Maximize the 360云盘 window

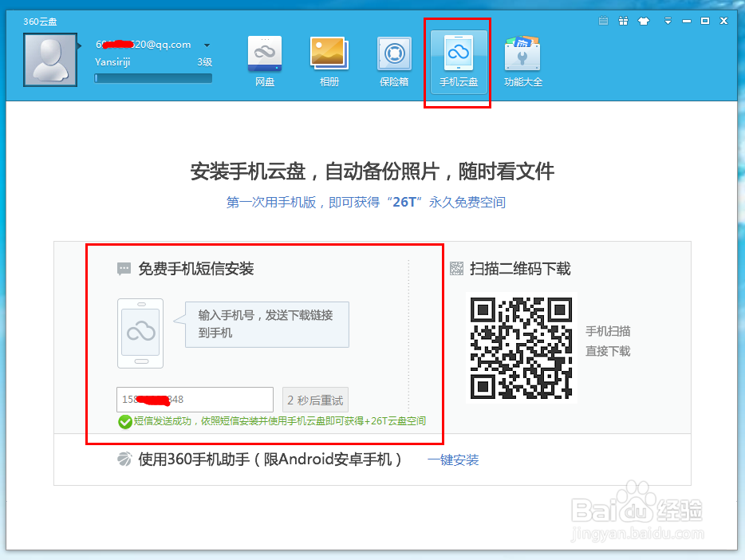click(x=705, y=21)
